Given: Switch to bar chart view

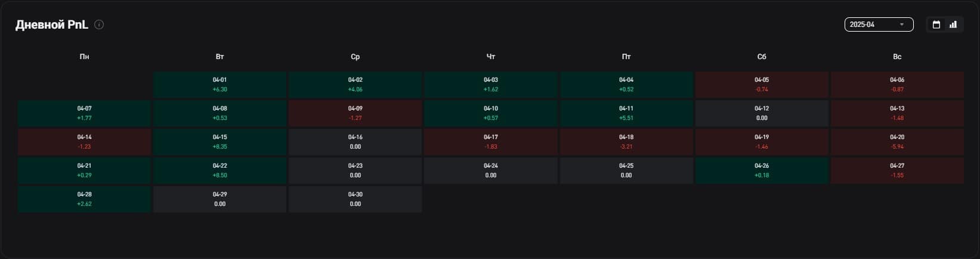Looking at the screenshot, I should [x=953, y=24].
